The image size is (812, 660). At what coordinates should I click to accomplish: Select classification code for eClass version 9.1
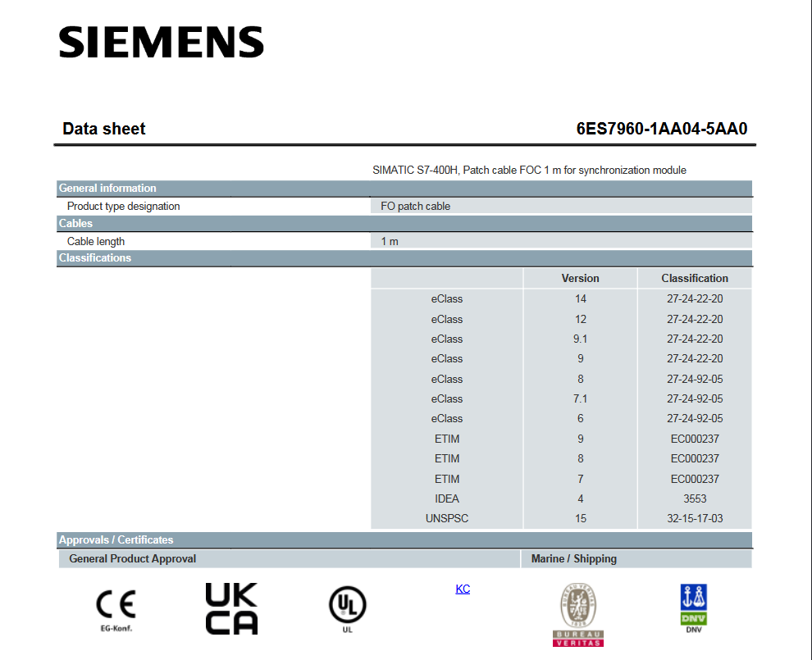tap(695, 339)
